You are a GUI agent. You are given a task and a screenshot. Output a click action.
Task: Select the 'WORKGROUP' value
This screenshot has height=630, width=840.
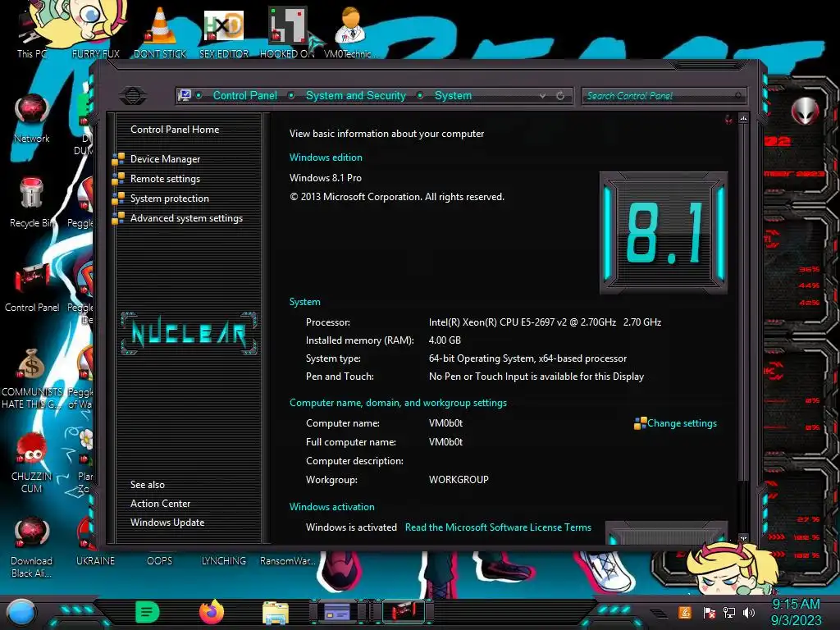click(459, 479)
